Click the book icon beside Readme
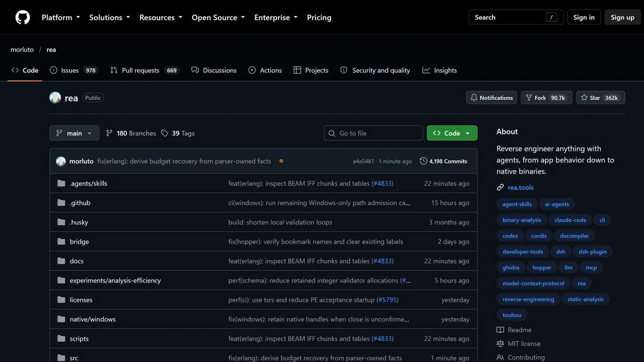Screen dimensions: 644x362 [x=500, y=330]
